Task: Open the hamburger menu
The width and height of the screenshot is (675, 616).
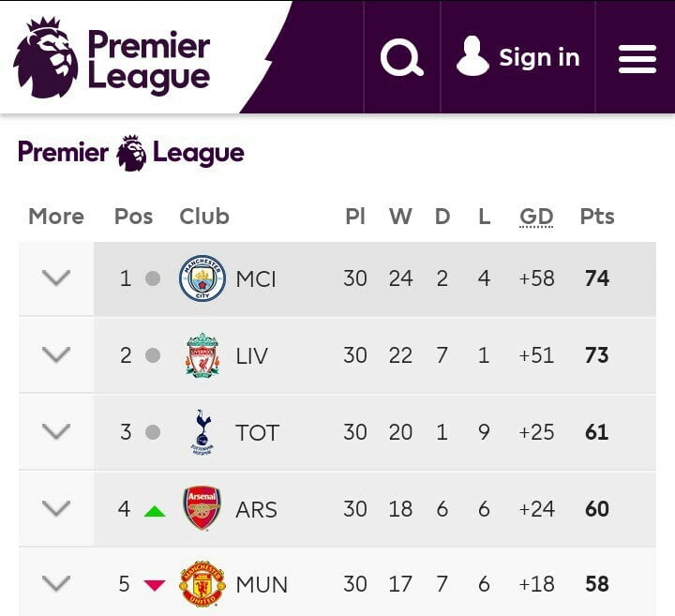Action: 637,59
